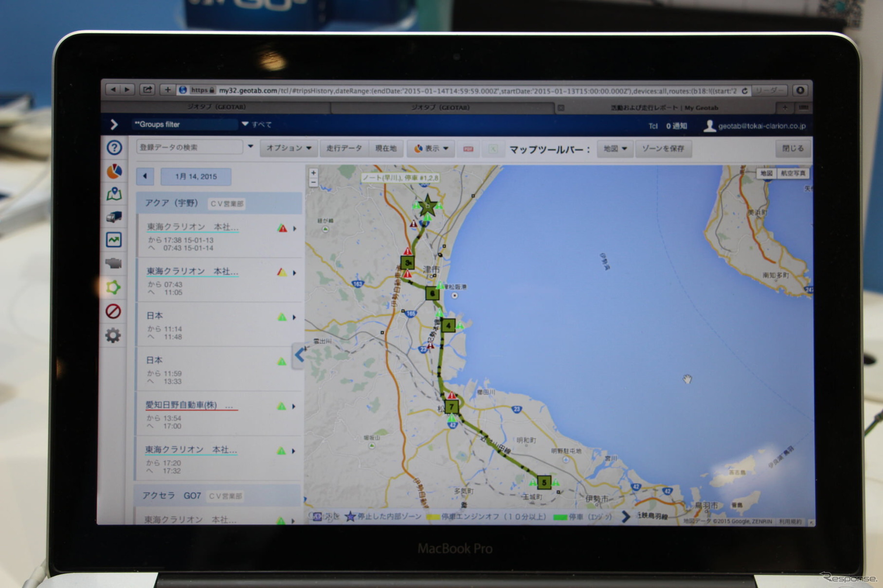Click the Excel export icon in the toolbar
The height and width of the screenshot is (588, 883).
492,149
